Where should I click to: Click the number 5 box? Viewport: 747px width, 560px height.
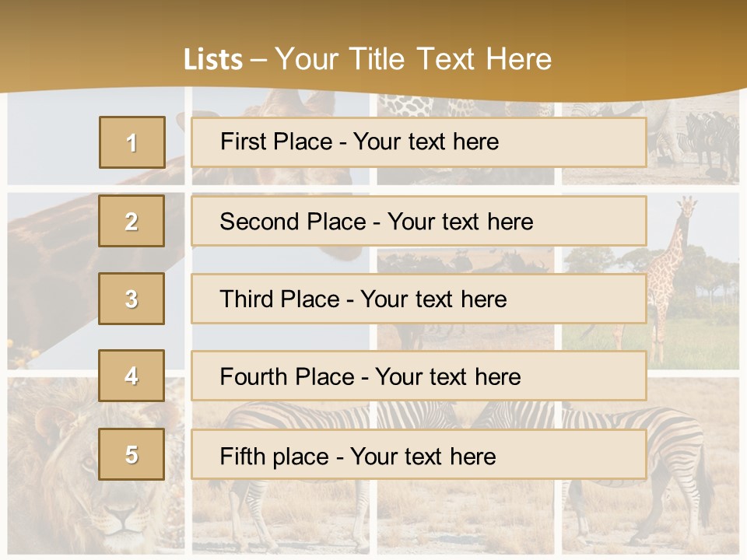tap(132, 454)
